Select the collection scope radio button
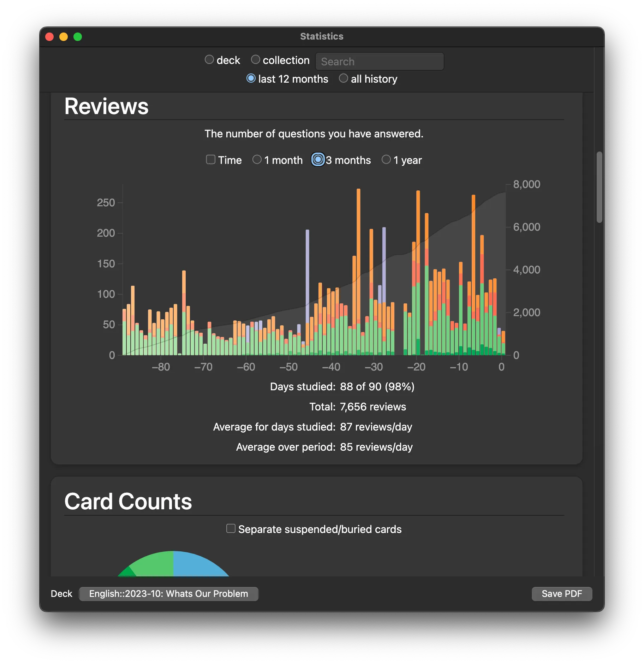Image resolution: width=644 pixels, height=664 pixels. (x=256, y=59)
